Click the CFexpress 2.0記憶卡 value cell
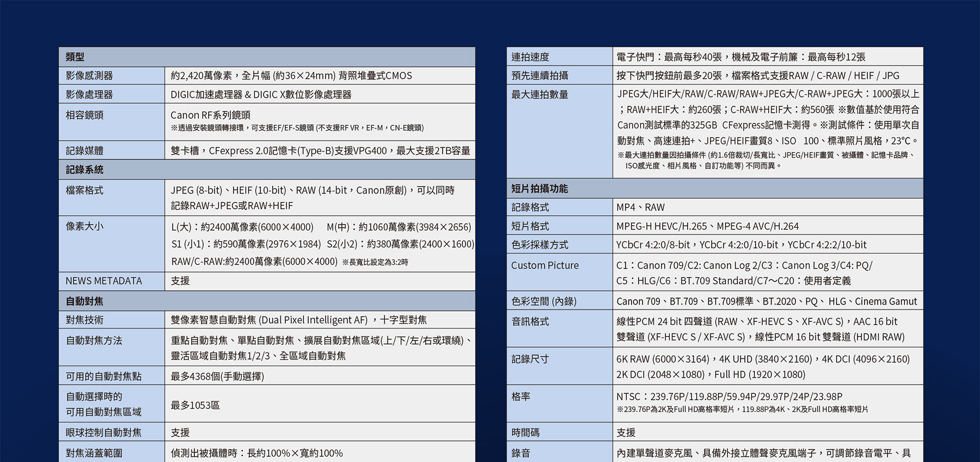 [x=320, y=151]
